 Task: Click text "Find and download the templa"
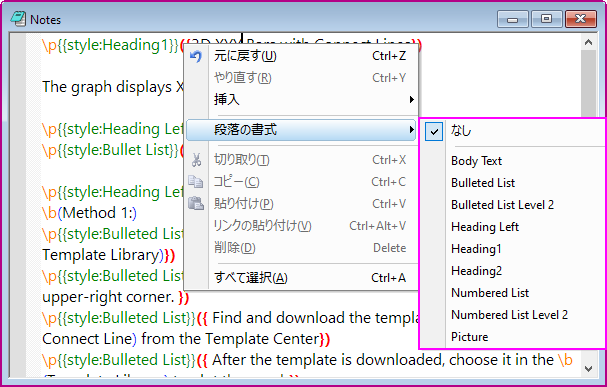316,318
